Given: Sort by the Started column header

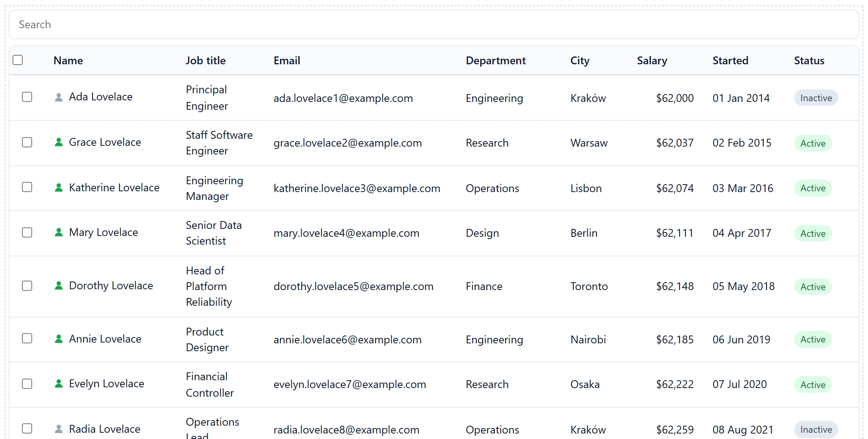Looking at the screenshot, I should pyautogui.click(x=730, y=60).
